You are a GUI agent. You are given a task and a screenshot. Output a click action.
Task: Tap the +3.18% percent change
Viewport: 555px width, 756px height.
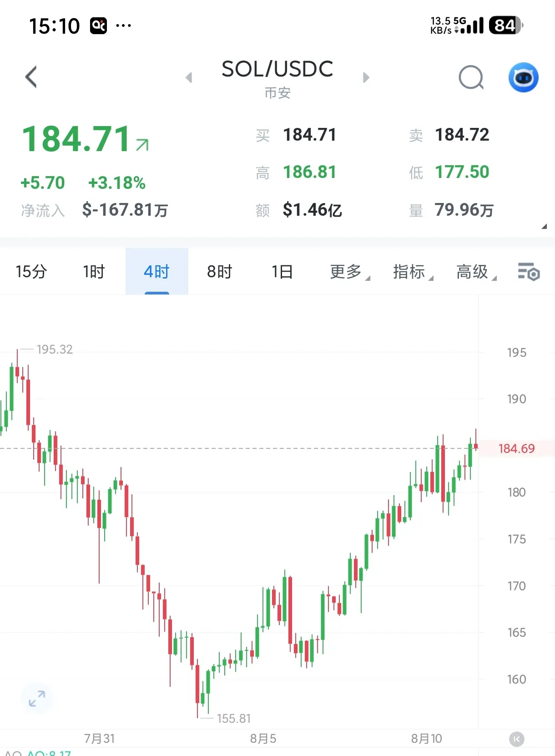tap(117, 183)
